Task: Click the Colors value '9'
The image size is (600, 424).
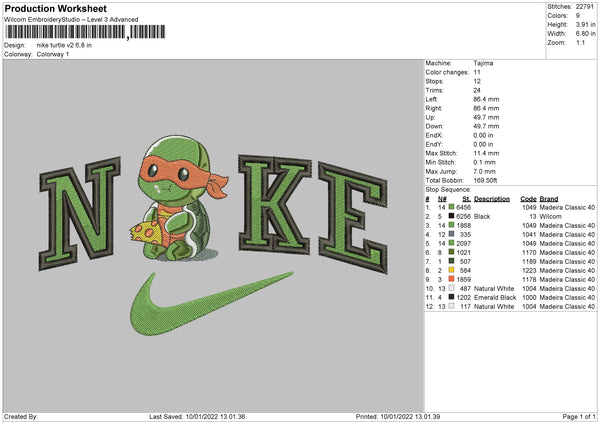Action: [578, 16]
